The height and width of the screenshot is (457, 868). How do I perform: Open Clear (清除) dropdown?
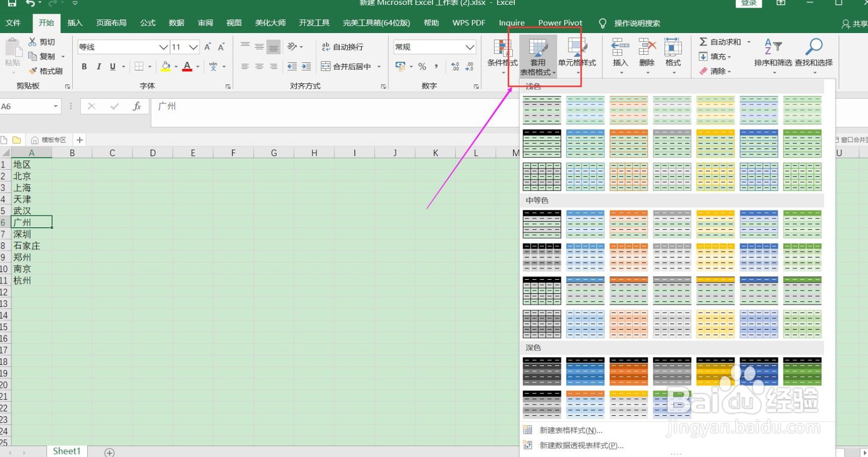[715, 71]
